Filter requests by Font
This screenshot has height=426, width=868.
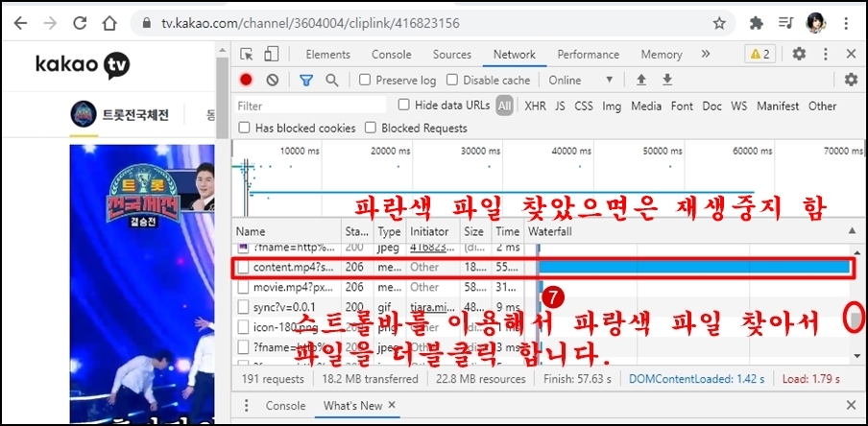tap(682, 106)
